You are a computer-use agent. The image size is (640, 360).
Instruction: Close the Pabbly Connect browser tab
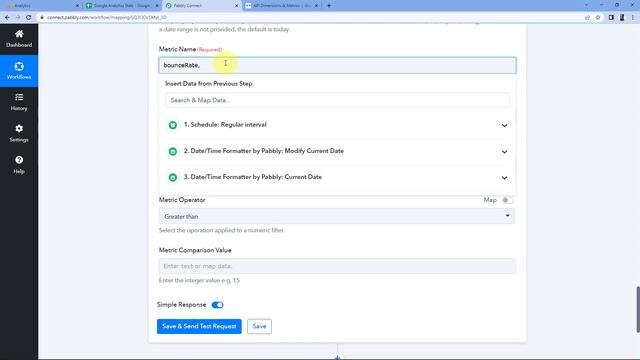tap(236, 6)
